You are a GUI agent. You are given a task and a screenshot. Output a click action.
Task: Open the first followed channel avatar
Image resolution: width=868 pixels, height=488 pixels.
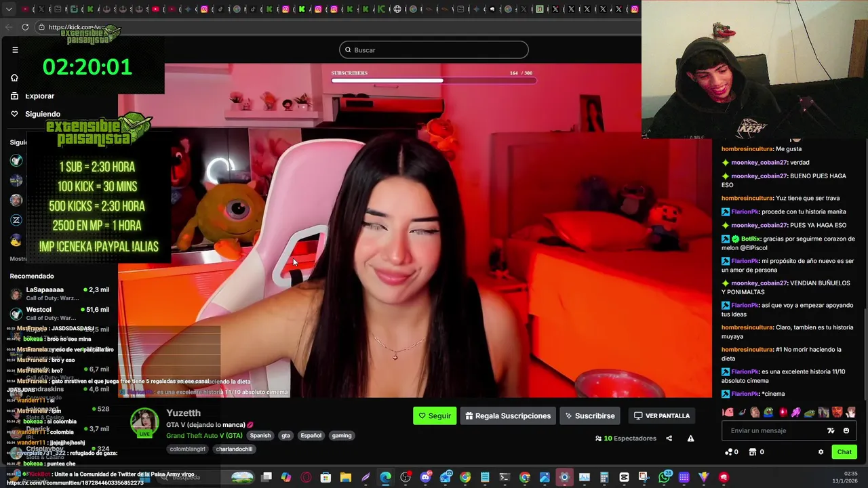16,161
